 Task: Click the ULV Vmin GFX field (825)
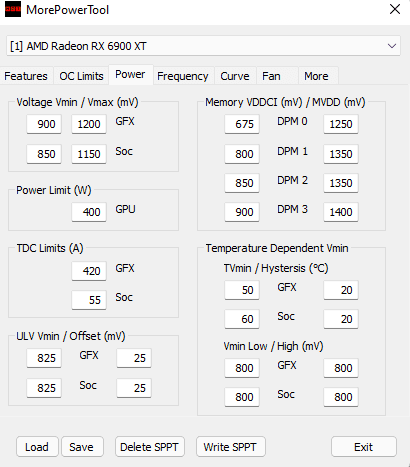tap(44, 358)
